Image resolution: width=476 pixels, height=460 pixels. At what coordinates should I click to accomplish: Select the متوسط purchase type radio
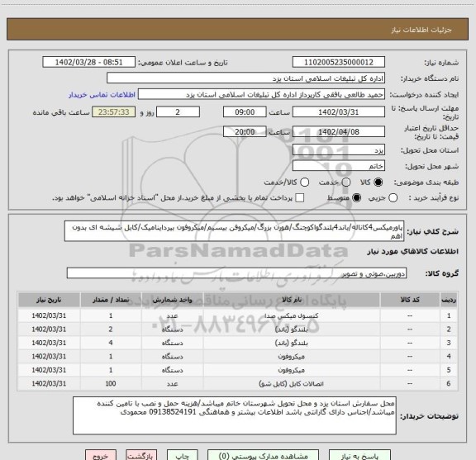tap(356, 198)
